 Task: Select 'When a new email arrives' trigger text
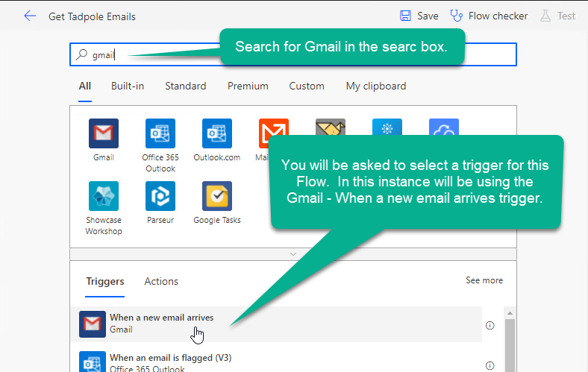[162, 318]
